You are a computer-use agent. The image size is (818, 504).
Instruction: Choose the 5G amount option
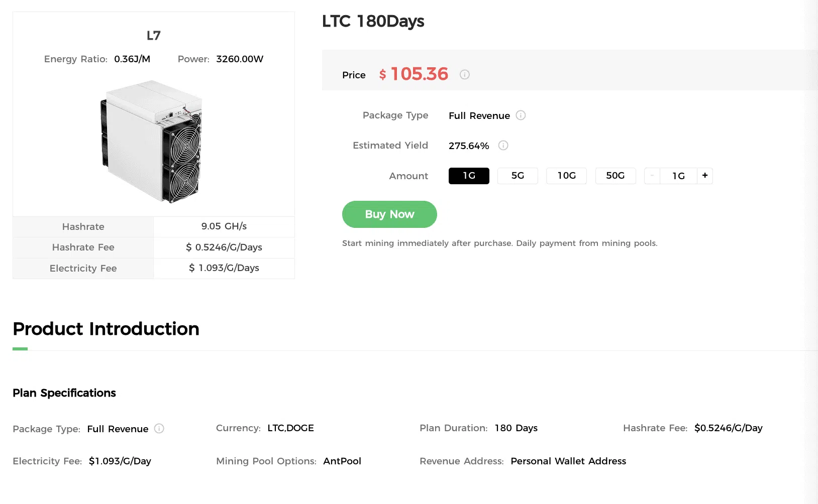coord(518,176)
